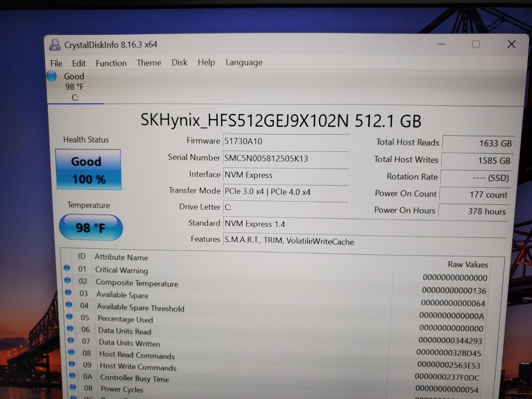This screenshot has width=532, height=399.
Task: Click the status dot beside Data Units Read
Action: point(70,328)
